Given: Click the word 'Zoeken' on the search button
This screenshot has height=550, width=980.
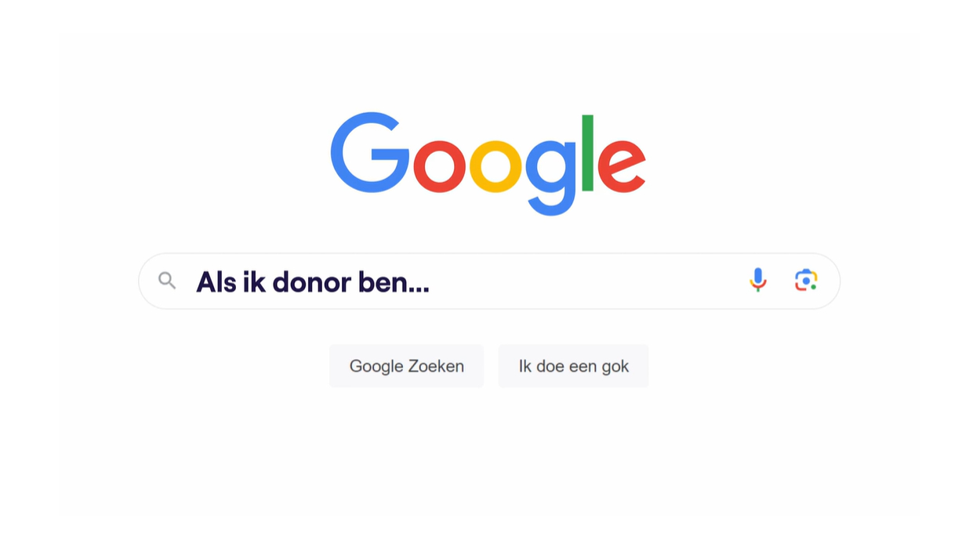Looking at the screenshot, I should 435,366.
